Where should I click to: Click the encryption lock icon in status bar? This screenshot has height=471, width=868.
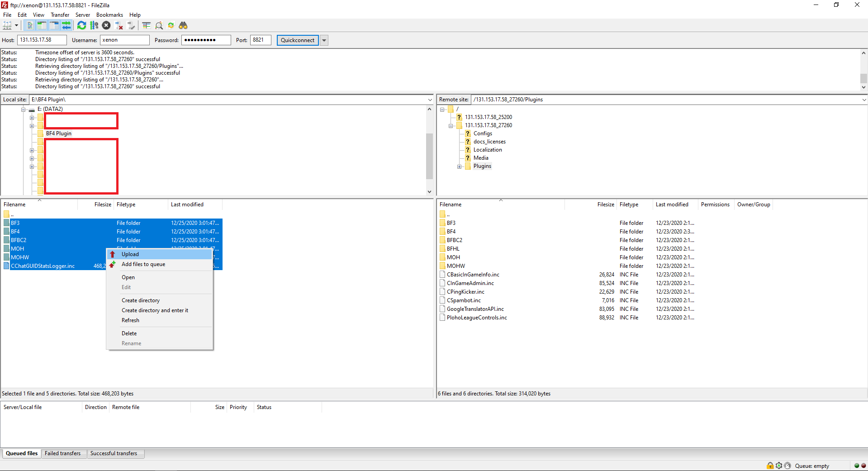770,466
